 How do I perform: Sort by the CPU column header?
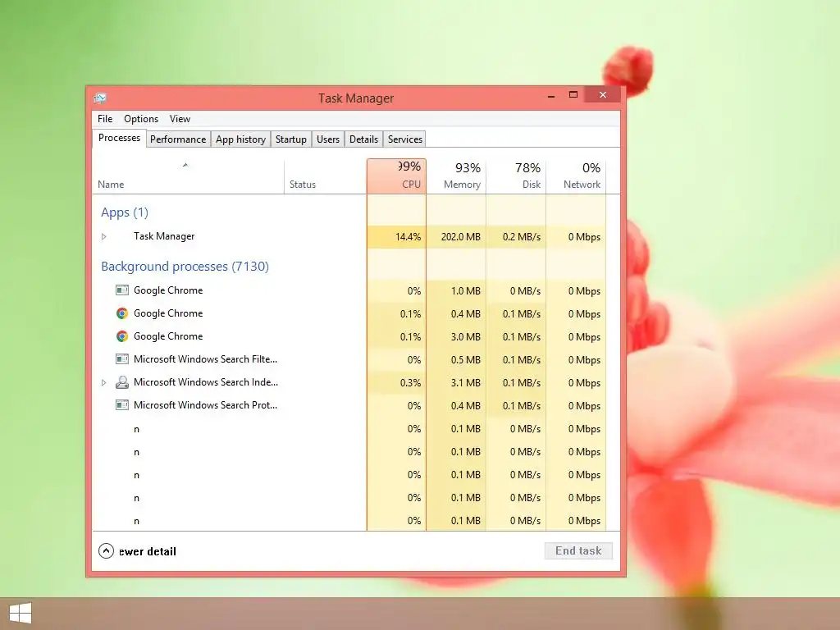tap(396, 176)
